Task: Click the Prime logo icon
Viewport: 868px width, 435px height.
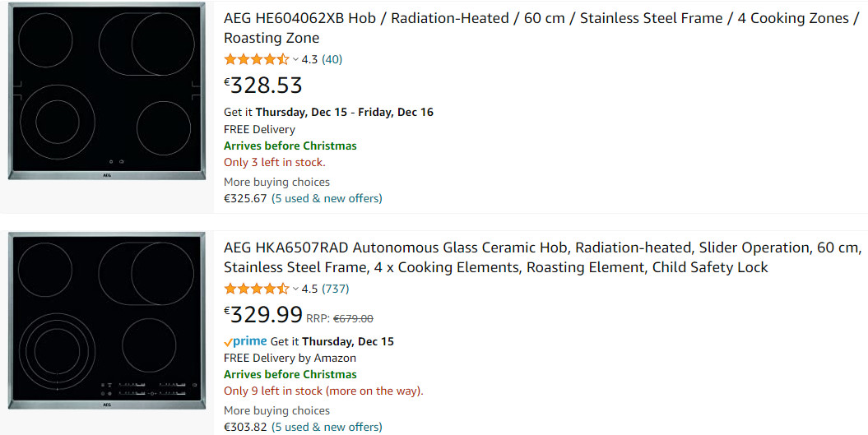Action: [x=245, y=341]
